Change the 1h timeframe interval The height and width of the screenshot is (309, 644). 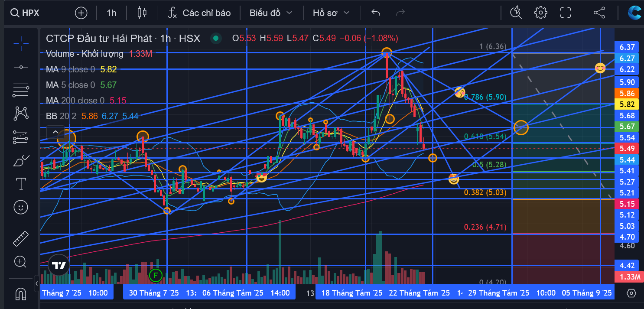click(x=111, y=13)
